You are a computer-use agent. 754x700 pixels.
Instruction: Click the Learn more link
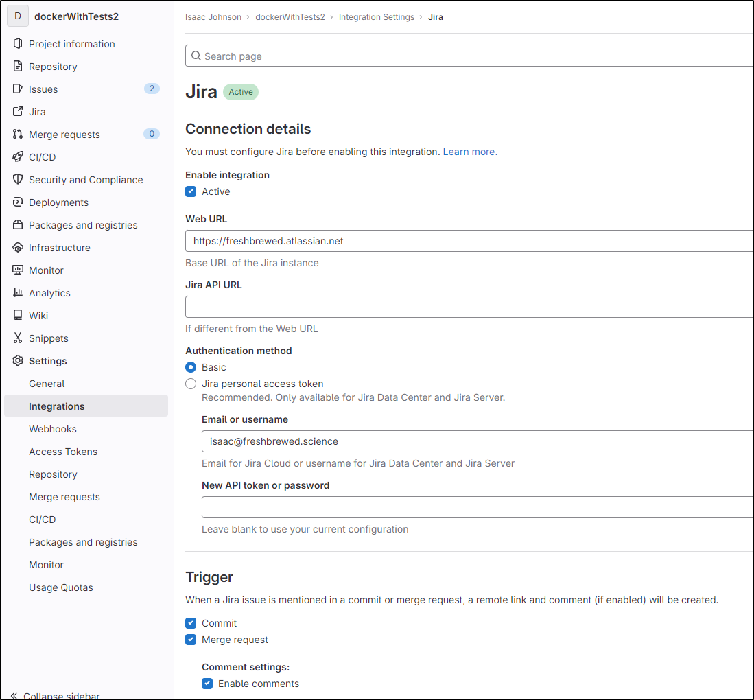[x=470, y=152]
